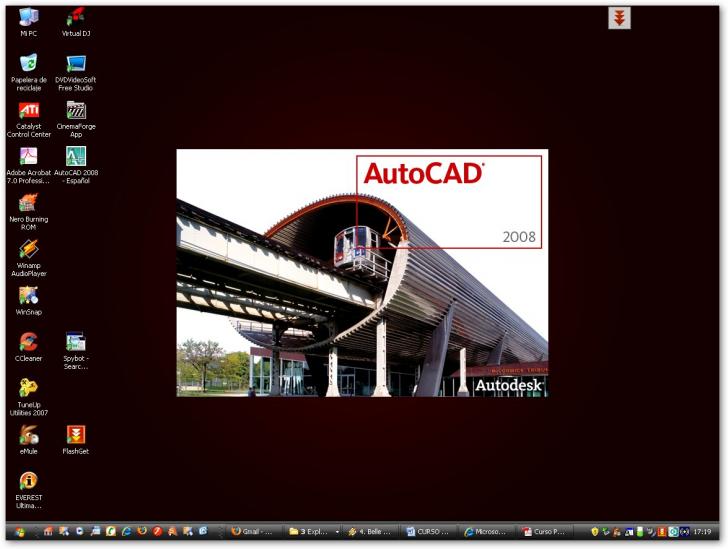Open the 3 Expl... grouped taskbar button
This screenshot has width=728, height=549.
(x=310, y=531)
